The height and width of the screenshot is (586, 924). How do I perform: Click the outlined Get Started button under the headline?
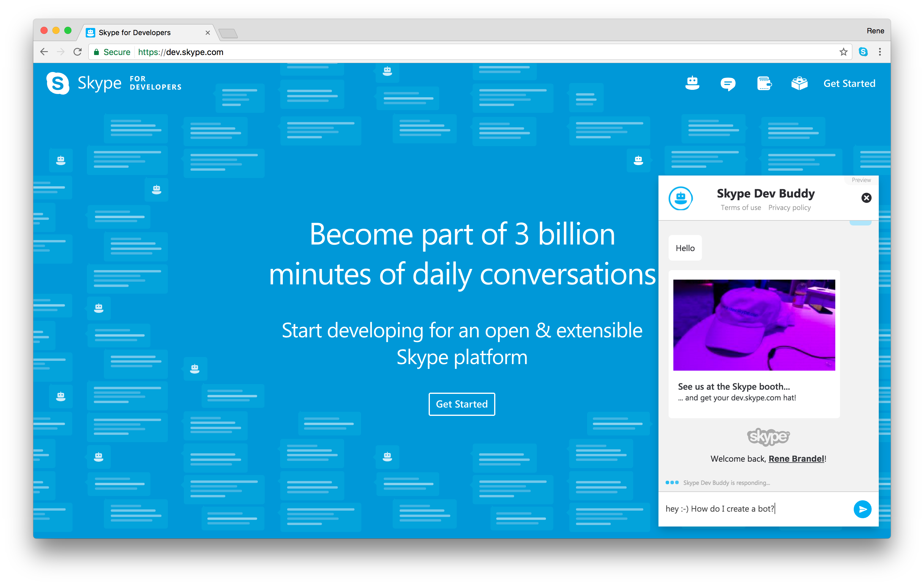(462, 404)
